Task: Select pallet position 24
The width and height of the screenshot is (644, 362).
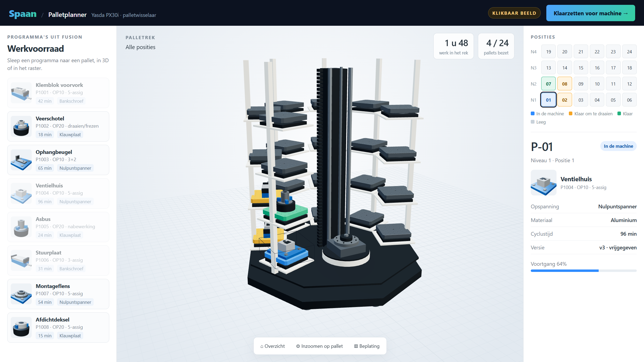Action: click(x=630, y=51)
